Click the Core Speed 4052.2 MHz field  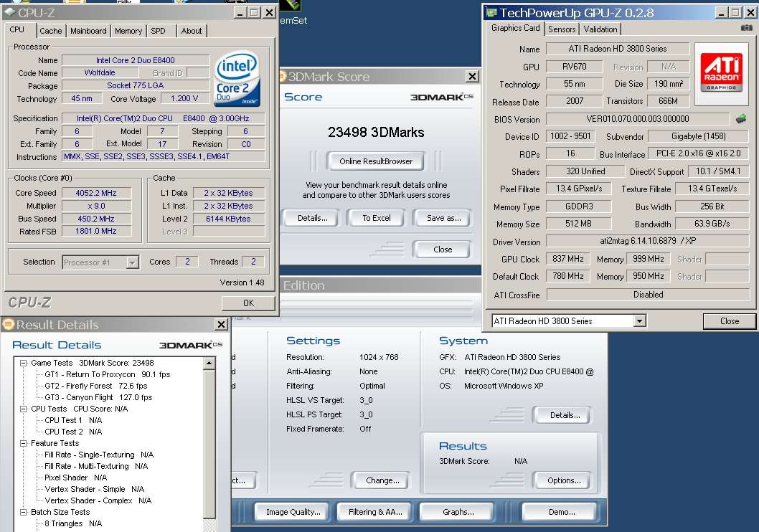pos(96,193)
